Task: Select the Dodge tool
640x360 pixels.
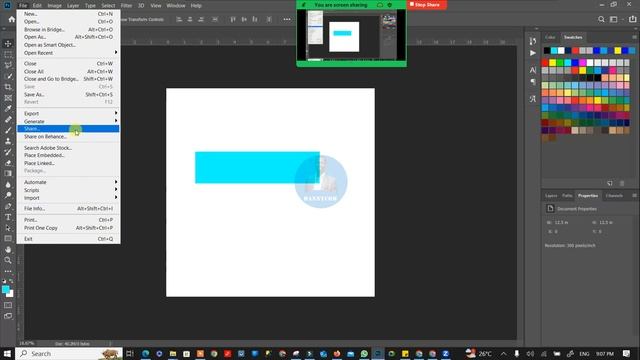Action: tap(8, 195)
